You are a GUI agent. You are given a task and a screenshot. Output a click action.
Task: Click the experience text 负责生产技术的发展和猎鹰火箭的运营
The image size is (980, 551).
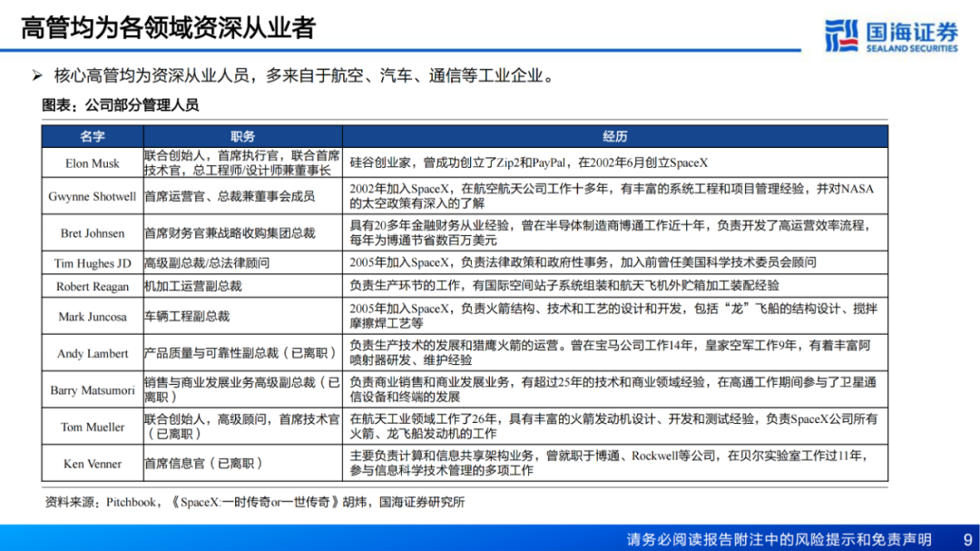click(x=453, y=346)
